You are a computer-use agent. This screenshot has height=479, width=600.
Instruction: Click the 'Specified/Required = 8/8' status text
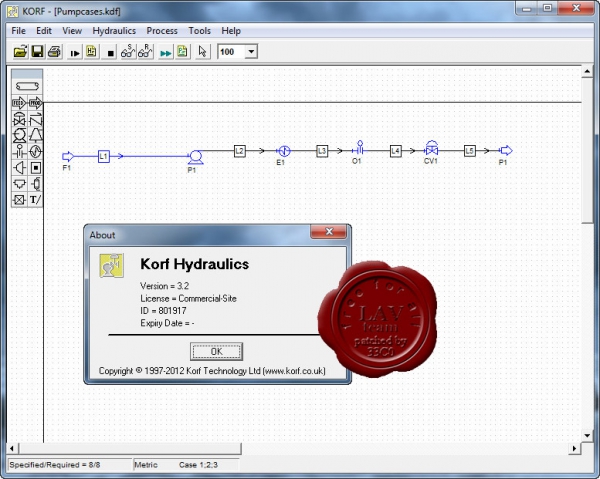click(55, 465)
